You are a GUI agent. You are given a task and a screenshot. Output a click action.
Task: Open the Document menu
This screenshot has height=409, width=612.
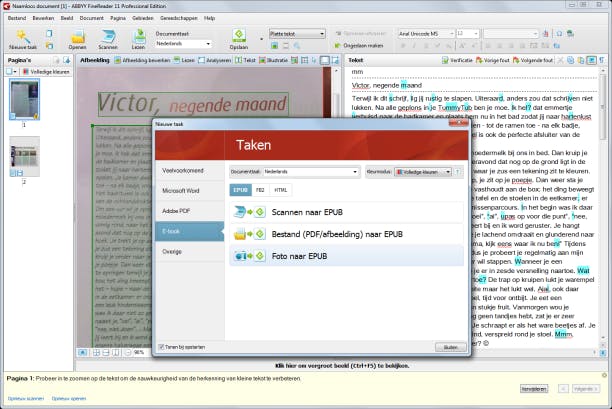[91, 18]
